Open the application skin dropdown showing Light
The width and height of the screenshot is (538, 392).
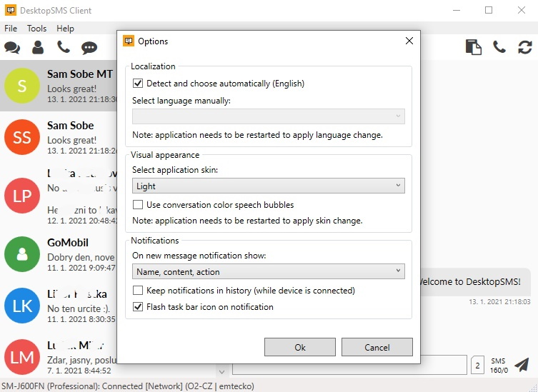[x=268, y=186]
